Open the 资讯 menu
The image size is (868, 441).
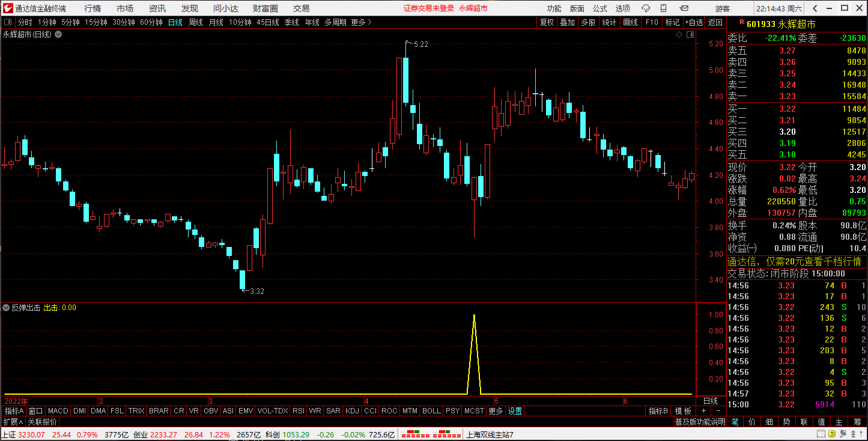tap(157, 8)
